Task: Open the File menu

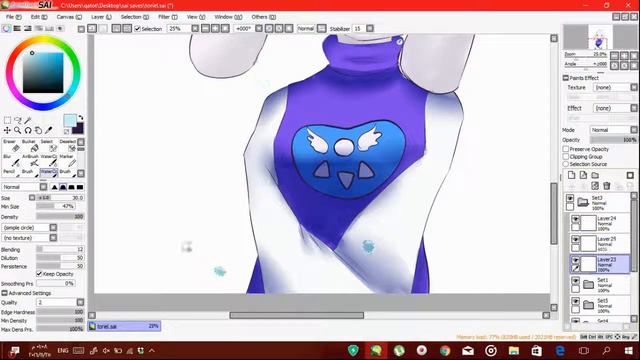Action: pos(13,17)
